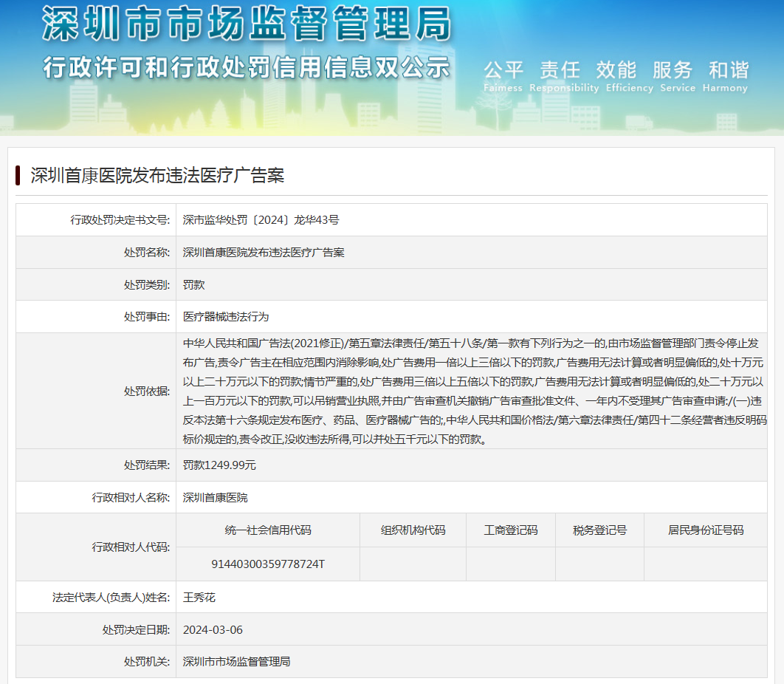Click the 法定代表人(负责人)姓名 row label
Screen dimensions: 784x684
point(111,598)
